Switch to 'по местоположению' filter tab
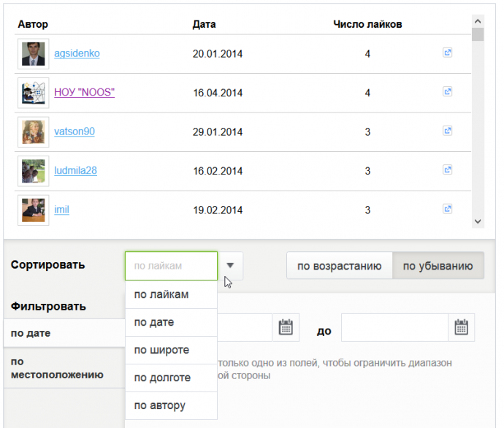Viewport: 504px width, 428px height. coord(57,368)
